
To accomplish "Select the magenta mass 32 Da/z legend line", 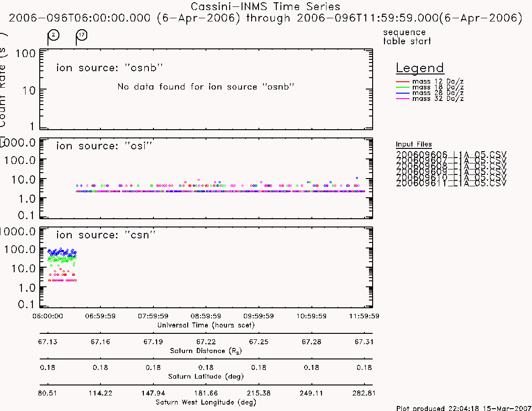I will [403, 99].
